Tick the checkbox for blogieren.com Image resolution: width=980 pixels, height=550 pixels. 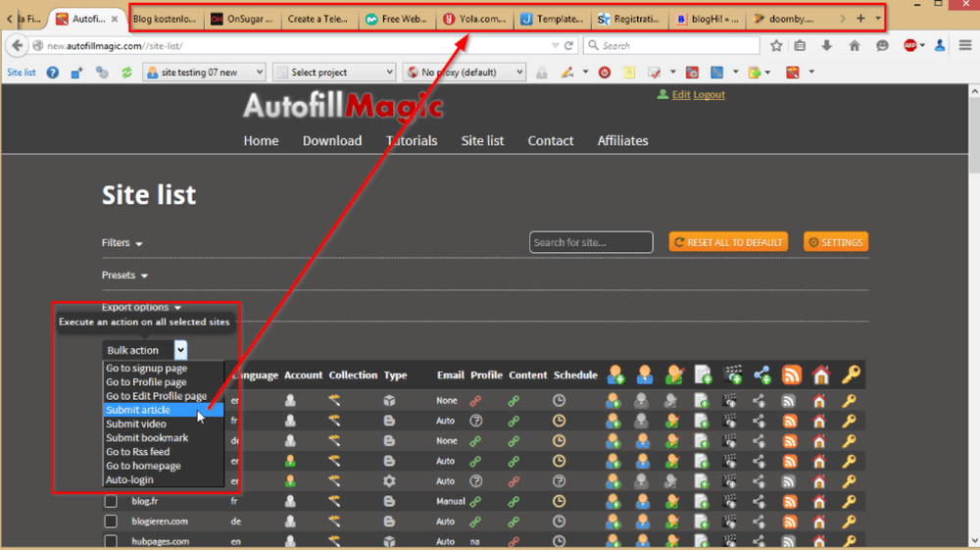coord(111,522)
